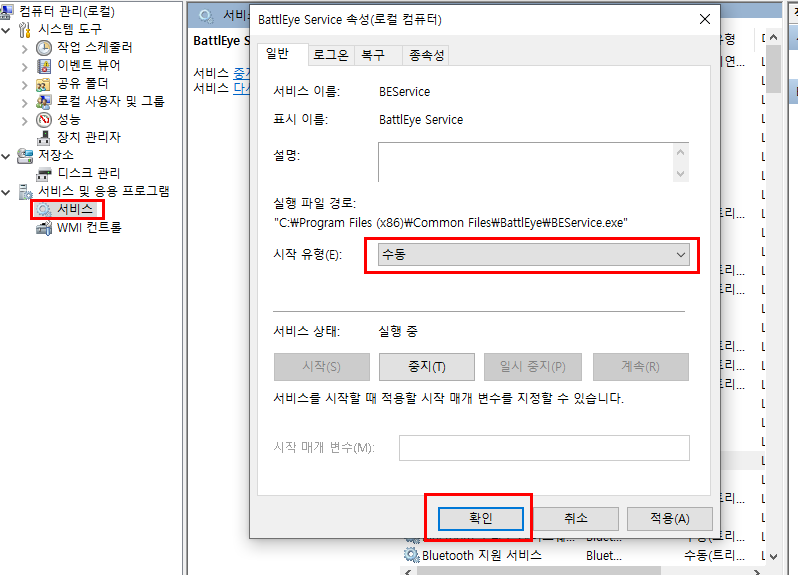Select the WMI Control icon

(44, 227)
